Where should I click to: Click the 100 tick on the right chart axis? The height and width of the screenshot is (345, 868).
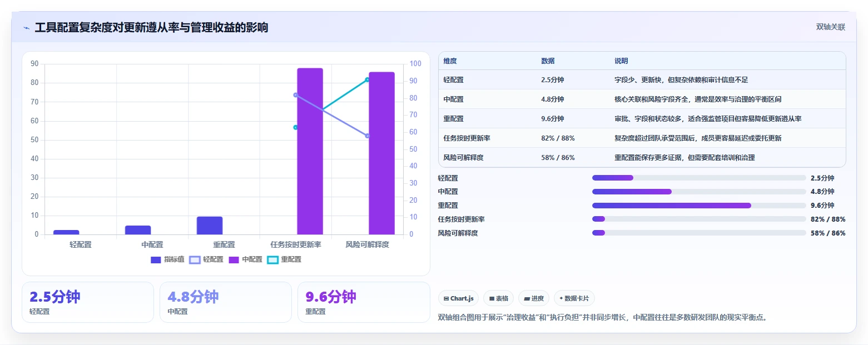415,64
